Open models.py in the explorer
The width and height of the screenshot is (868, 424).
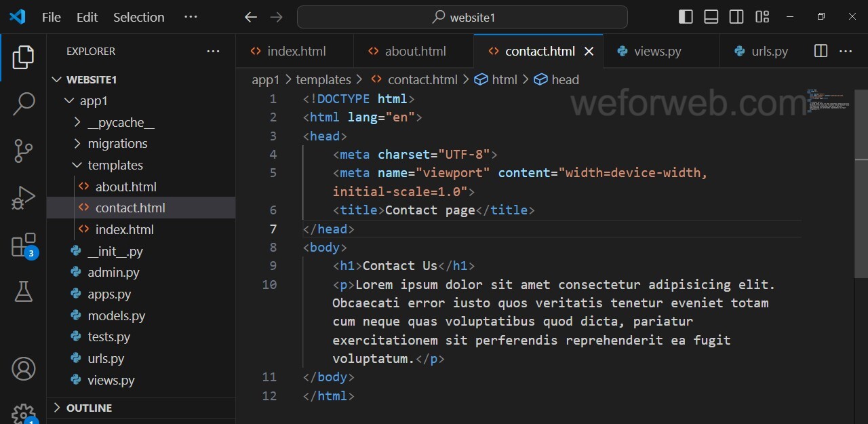[116, 315]
